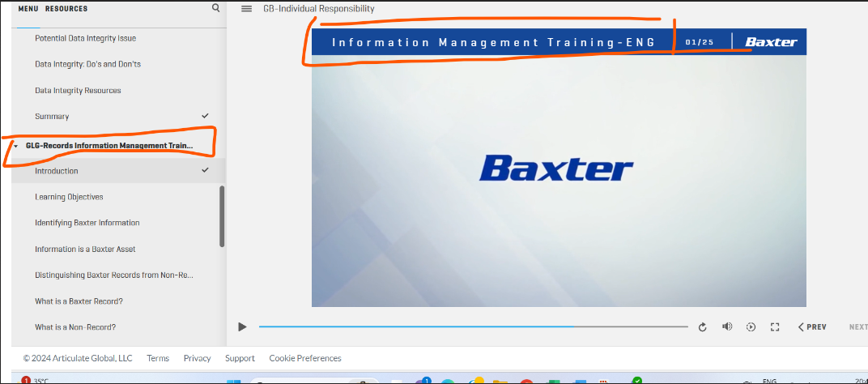Open the Data Integrity Resources lesson
The height and width of the screenshot is (384, 868).
78,90
